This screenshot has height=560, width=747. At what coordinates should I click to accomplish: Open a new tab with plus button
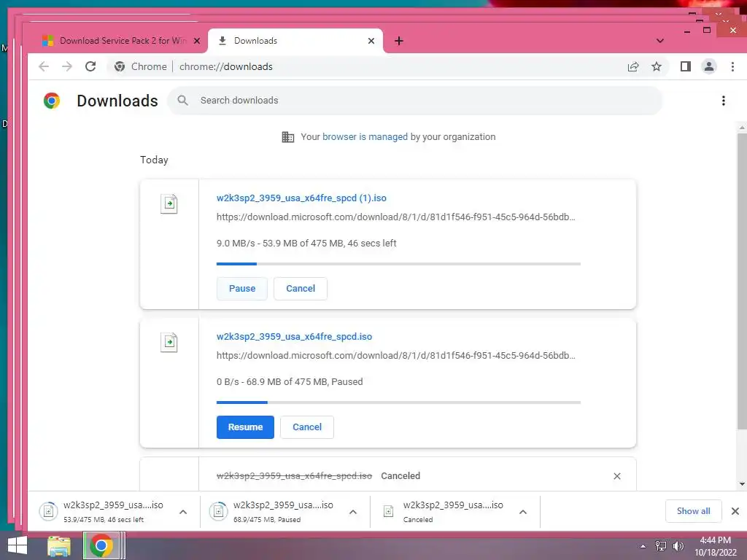click(399, 41)
